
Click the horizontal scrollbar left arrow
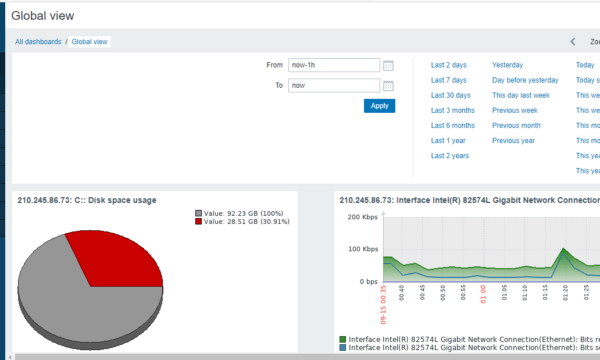tap(10, 357)
